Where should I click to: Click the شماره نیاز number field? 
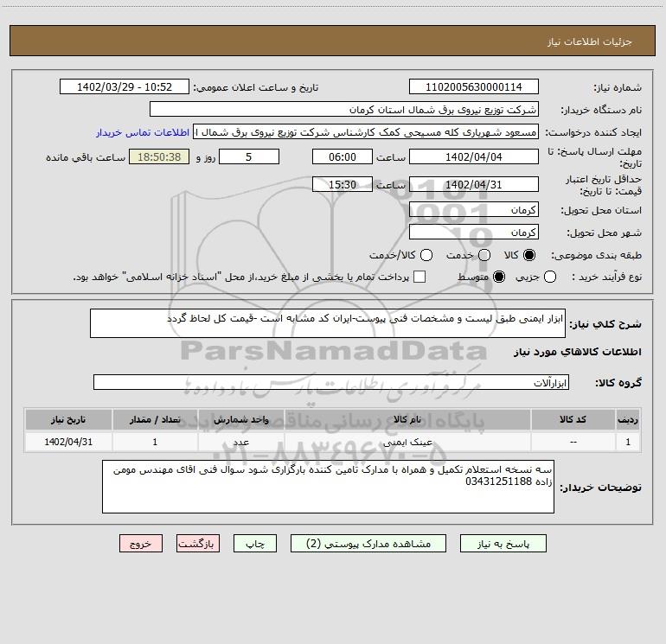[473, 87]
